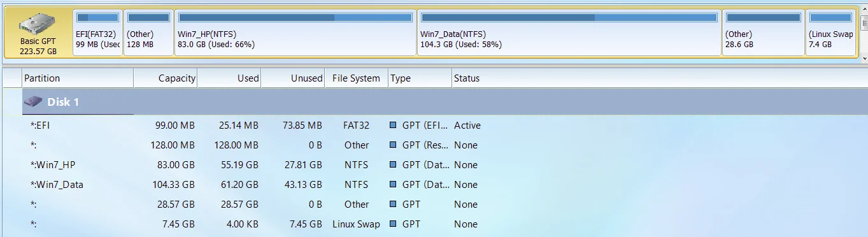
Task: Click the GPT (EFI... type cell
Action: coord(425,126)
